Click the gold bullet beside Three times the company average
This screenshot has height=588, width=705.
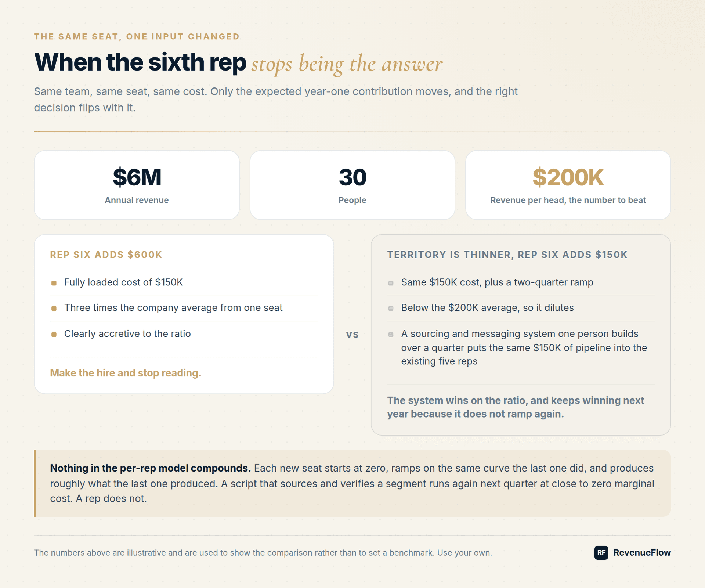click(x=54, y=308)
